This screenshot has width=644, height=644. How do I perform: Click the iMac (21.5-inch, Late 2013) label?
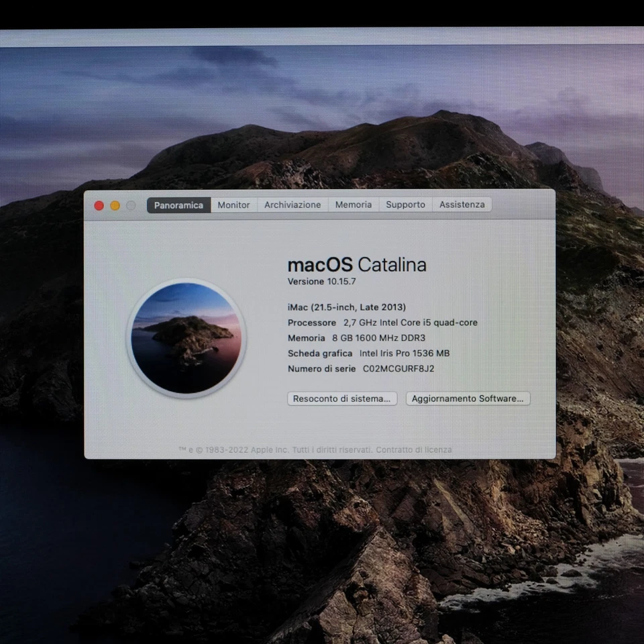pos(347,307)
